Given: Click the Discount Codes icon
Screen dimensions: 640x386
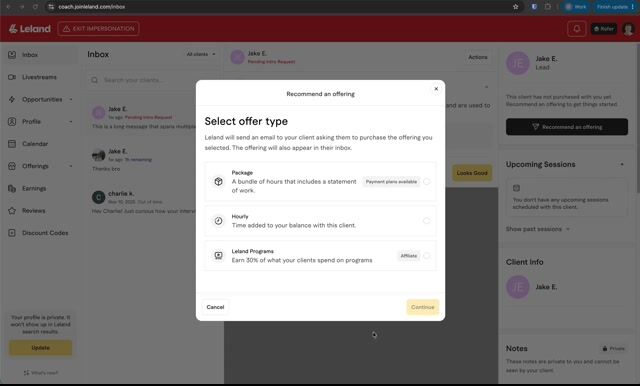Looking at the screenshot, I should click(12, 233).
